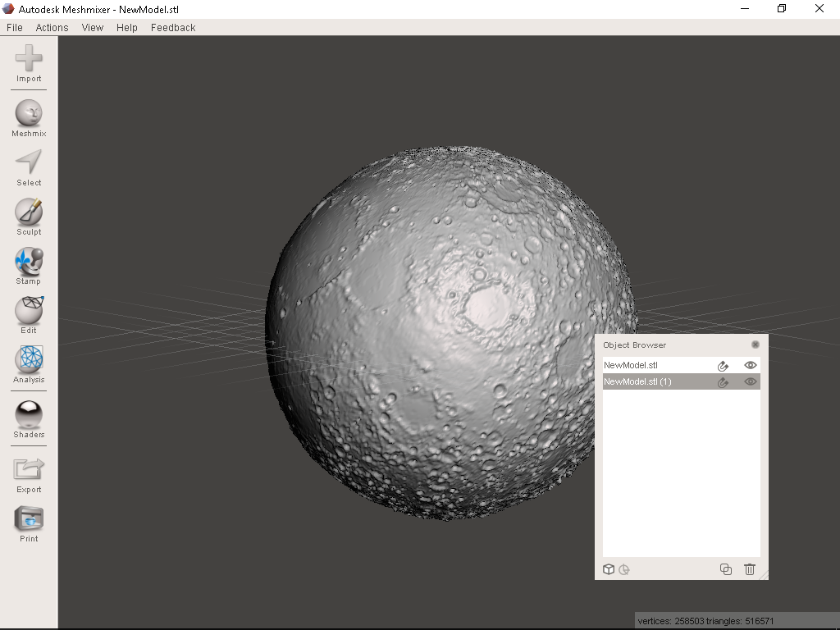Hide NewModel.stl with its eye toggle
Screen dimensions: 840x630
[750, 365]
